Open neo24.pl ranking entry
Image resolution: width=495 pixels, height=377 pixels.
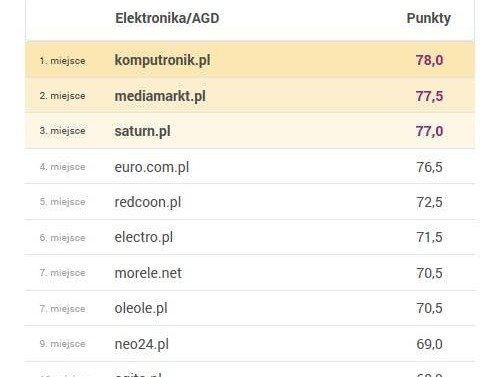click(142, 344)
